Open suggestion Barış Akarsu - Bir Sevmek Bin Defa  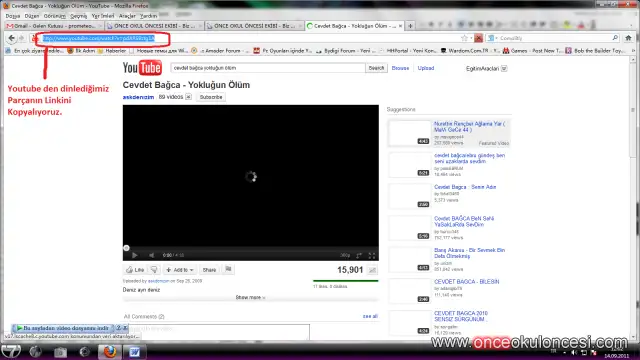469,253
